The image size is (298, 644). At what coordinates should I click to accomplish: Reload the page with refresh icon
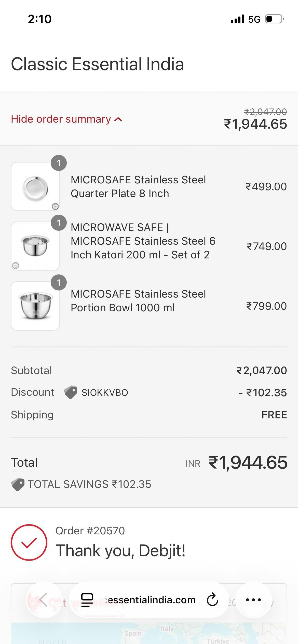pos(212,600)
